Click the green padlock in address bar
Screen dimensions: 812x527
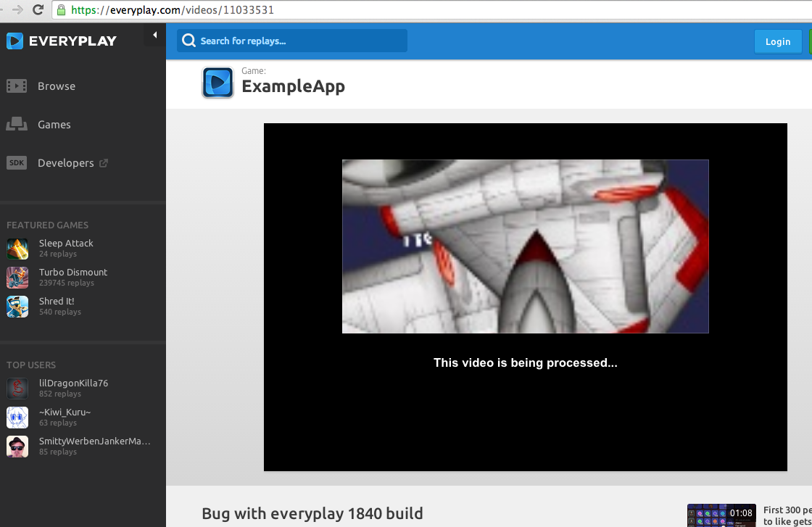tap(61, 10)
